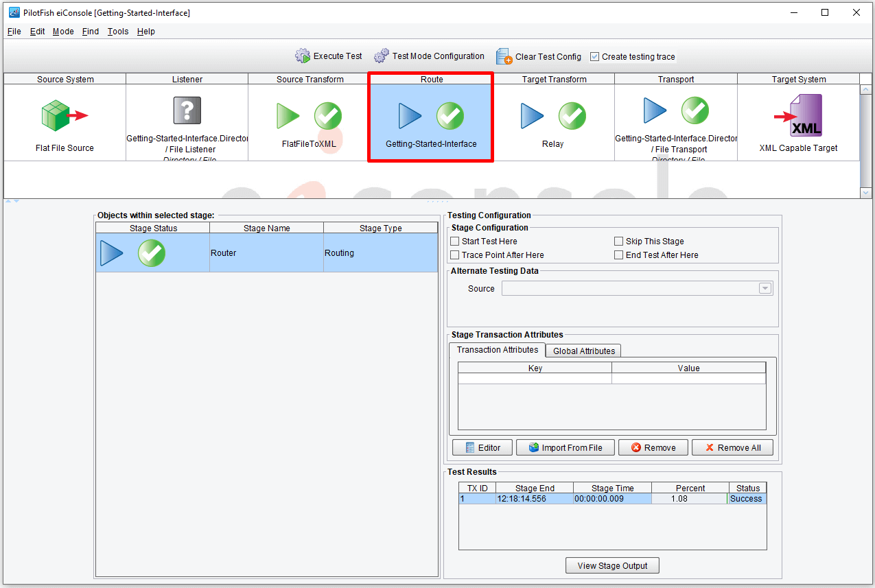Toggle Create testing trace checkbox
Image resolution: width=875 pixels, height=588 pixels.
(595, 57)
